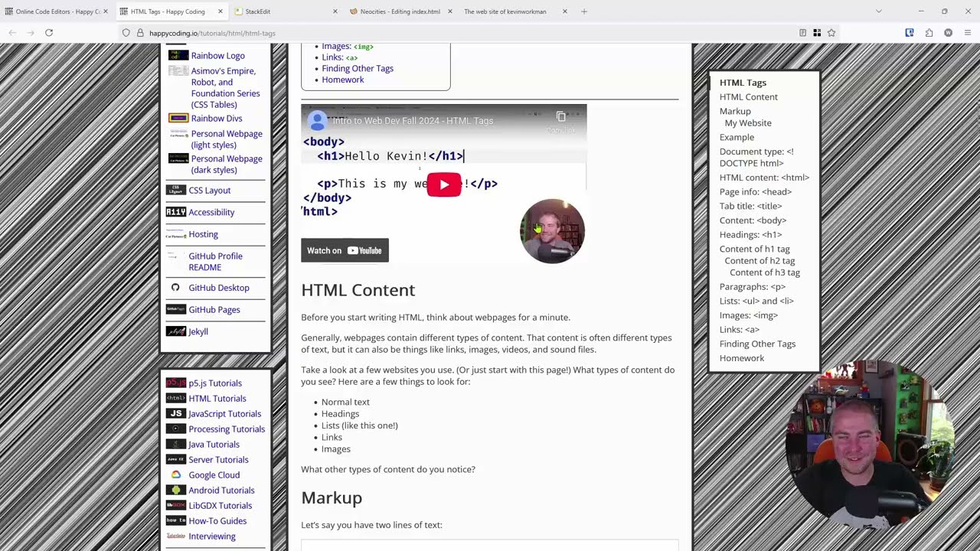Click the Google Cloud icon
The image size is (980, 551).
click(x=176, y=474)
